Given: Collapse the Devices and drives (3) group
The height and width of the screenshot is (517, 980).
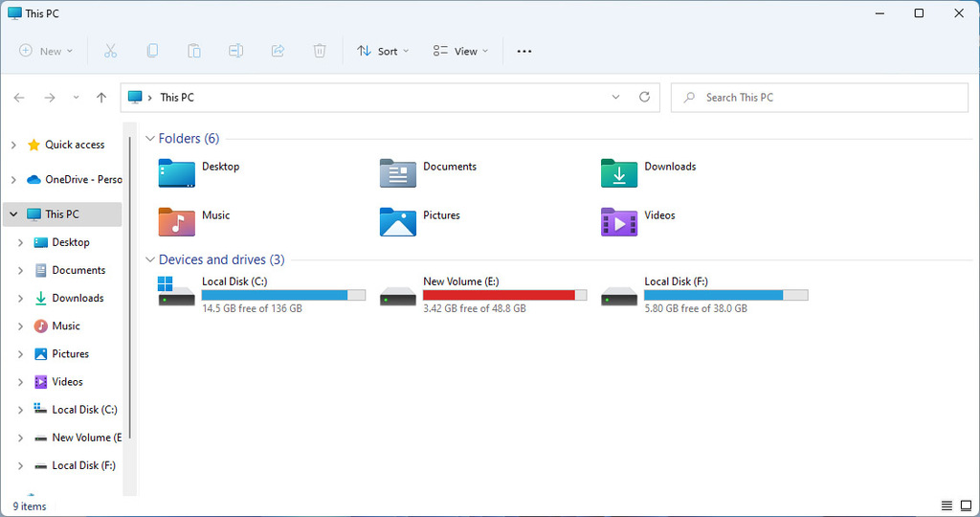Looking at the screenshot, I should [150, 259].
